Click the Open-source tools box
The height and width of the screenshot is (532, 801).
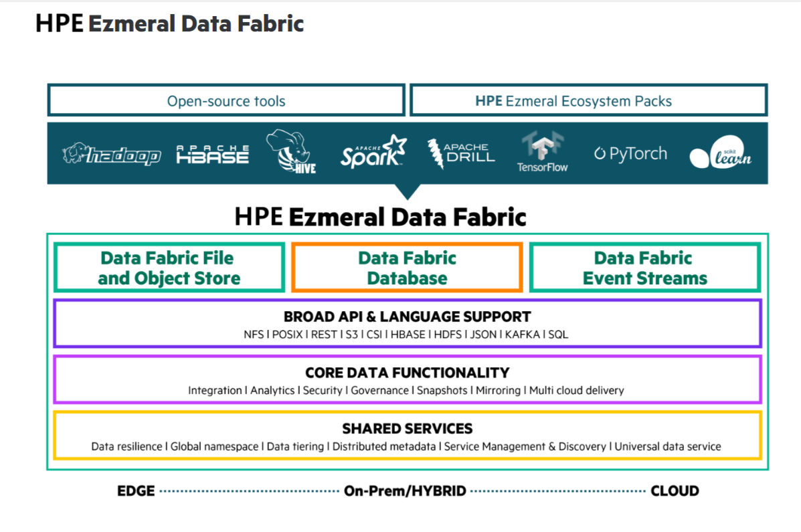pos(226,100)
